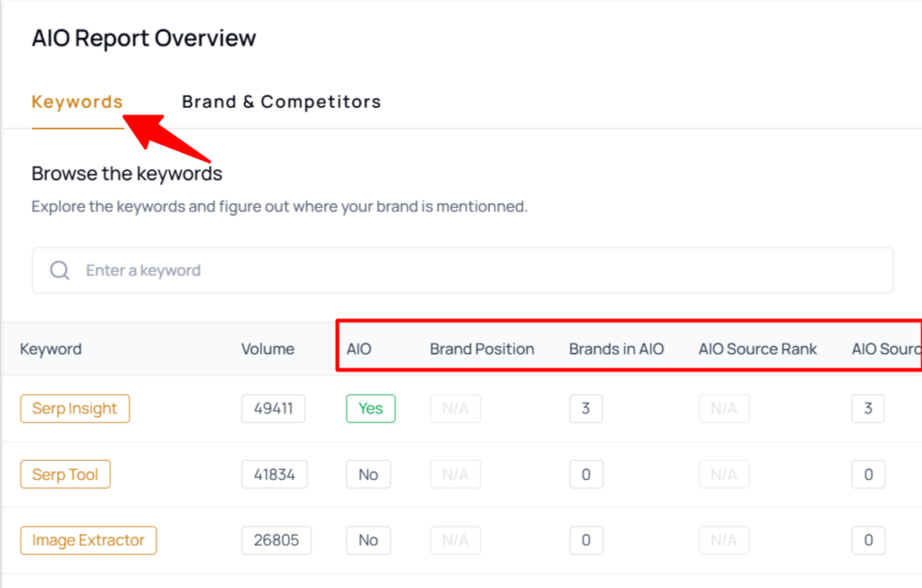Screen dimensions: 922x588
Task: Click No badge for Image Extractor
Action: 368,540
